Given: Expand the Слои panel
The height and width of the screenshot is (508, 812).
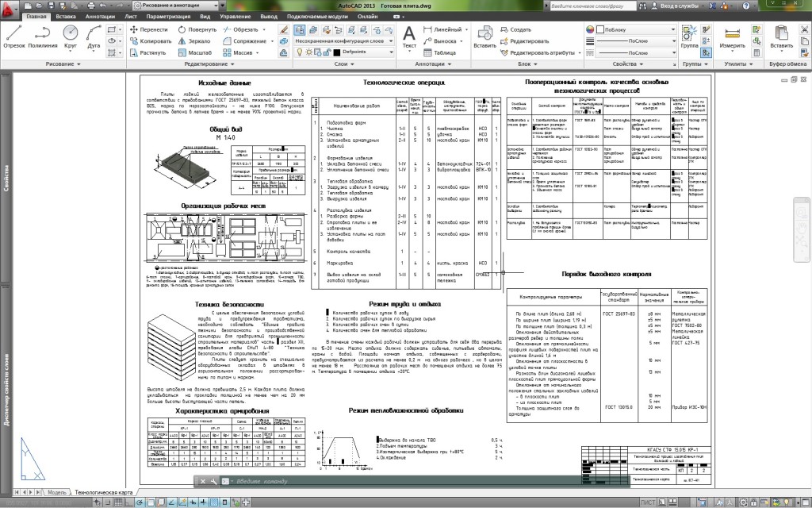Looking at the screenshot, I should [x=344, y=63].
